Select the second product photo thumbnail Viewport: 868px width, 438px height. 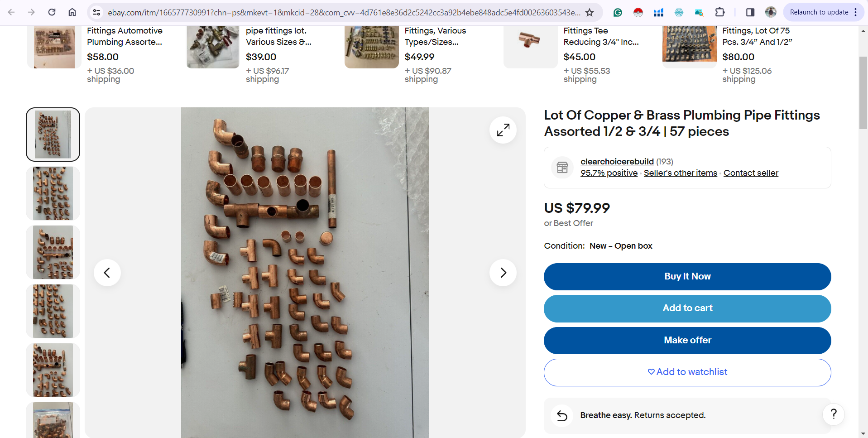[x=53, y=193]
